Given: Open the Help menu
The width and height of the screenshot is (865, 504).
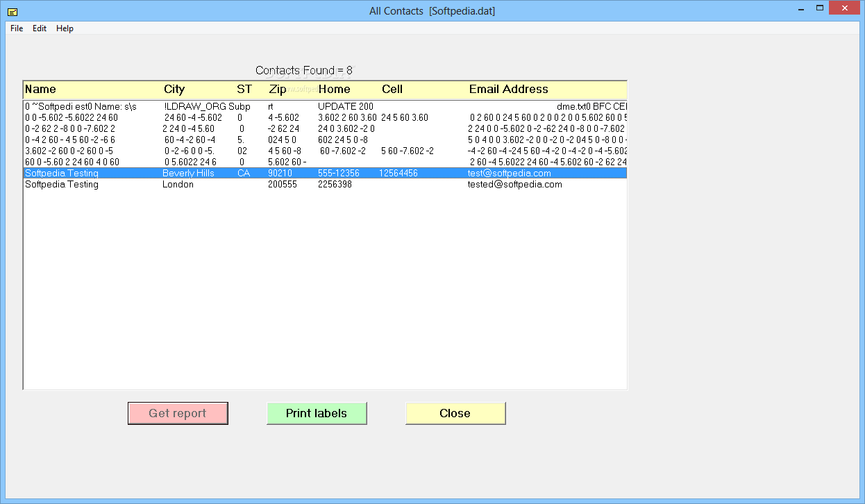Looking at the screenshot, I should (x=65, y=28).
